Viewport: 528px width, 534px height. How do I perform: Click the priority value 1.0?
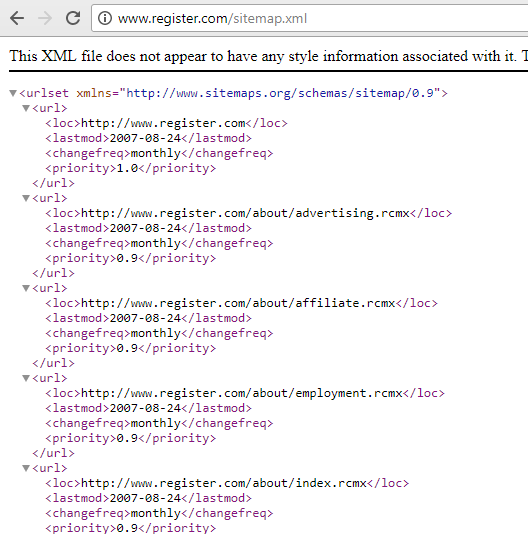coord(127,168)
